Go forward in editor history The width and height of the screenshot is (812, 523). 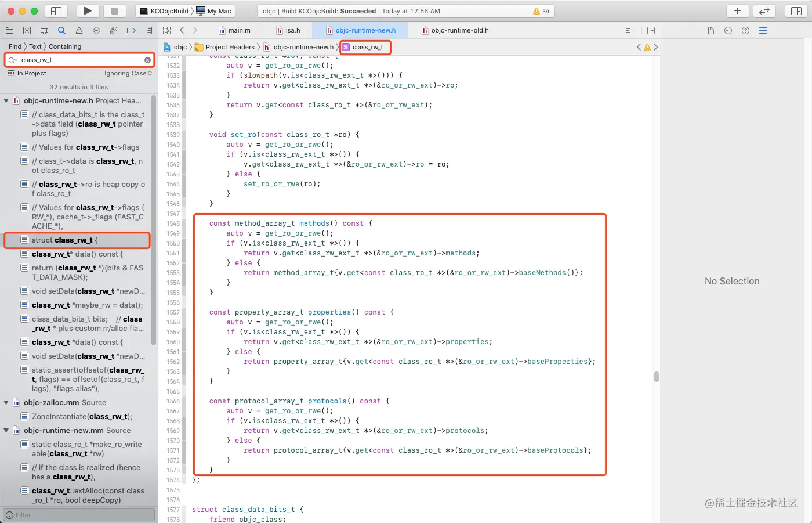pyautogui.click(x=195, y=30)
